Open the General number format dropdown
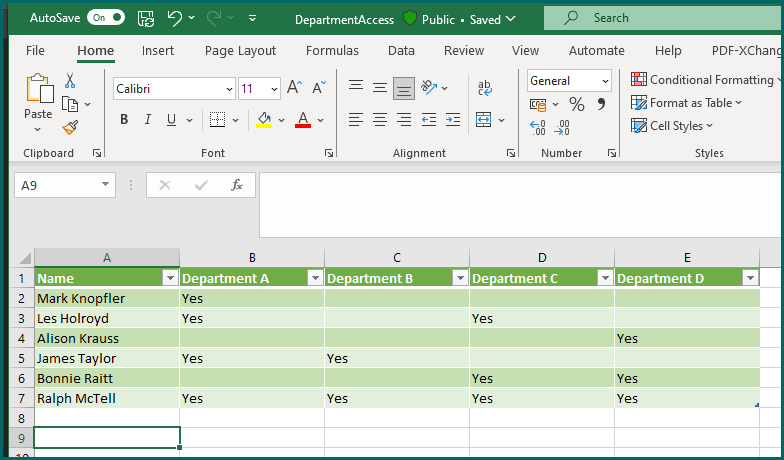This screenshot has width=784, height=460. click(x=605, y=81)
